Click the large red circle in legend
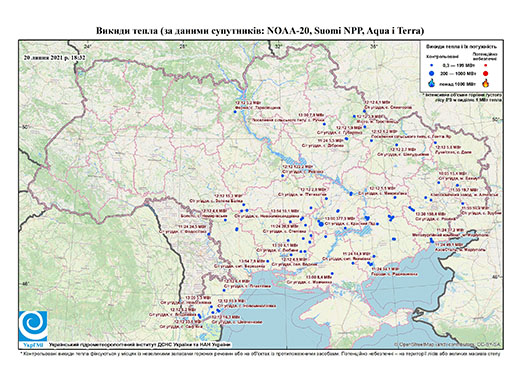Viewport: 520px width, 368px height. 485,74
